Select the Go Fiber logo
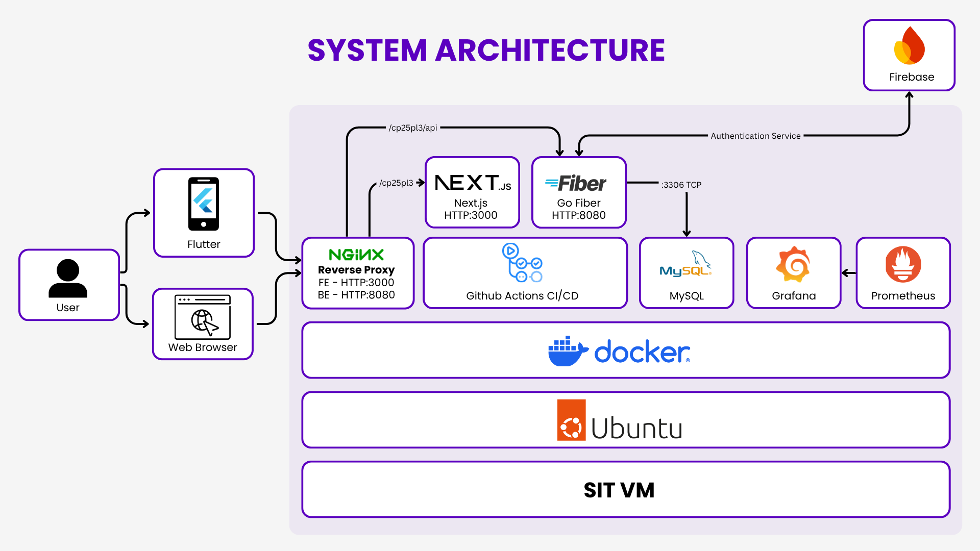This screenshot has height=551, width=980. pyautogui.click(x=576, y=183)
